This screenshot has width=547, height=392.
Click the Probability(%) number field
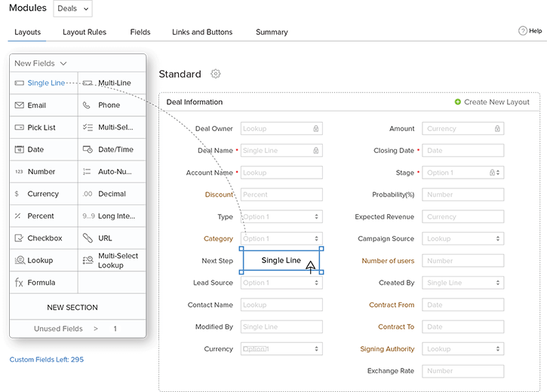pos(463,194)
